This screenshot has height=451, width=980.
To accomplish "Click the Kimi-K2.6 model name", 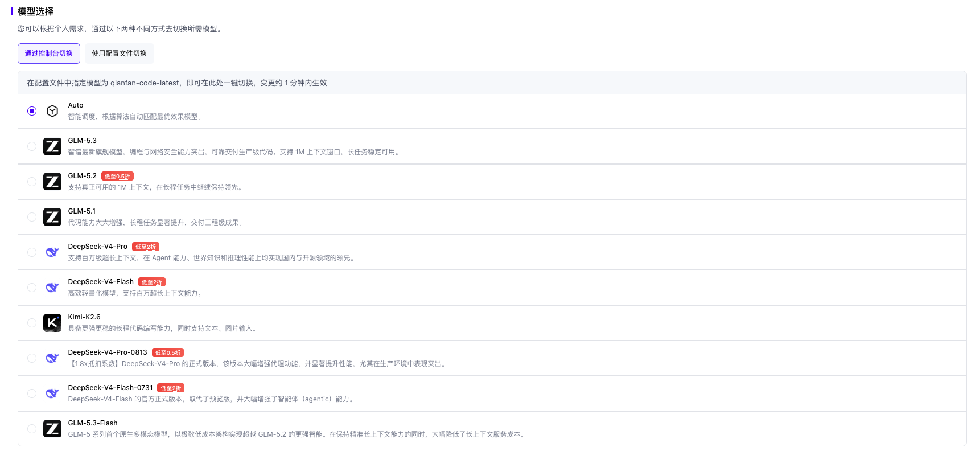I will tap(84, 317).
